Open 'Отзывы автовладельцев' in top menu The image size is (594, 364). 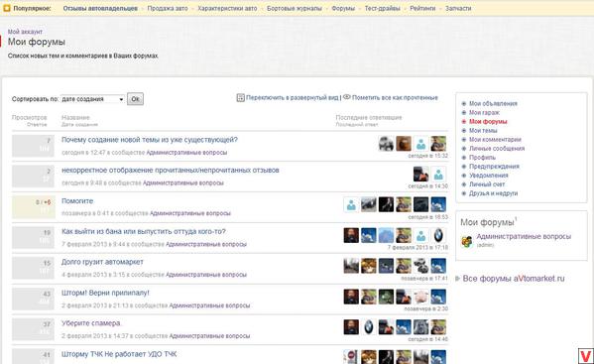point(100,8)
